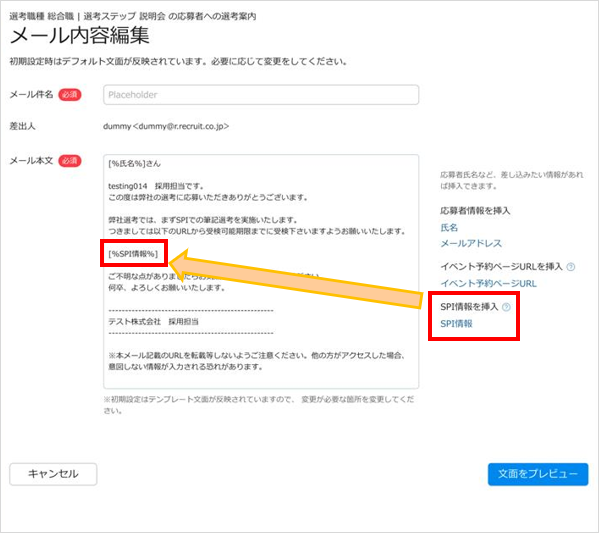This screenshot has width=599, height=533.
Task: Click the メール内容編集 heading
Action: (79, 36)
